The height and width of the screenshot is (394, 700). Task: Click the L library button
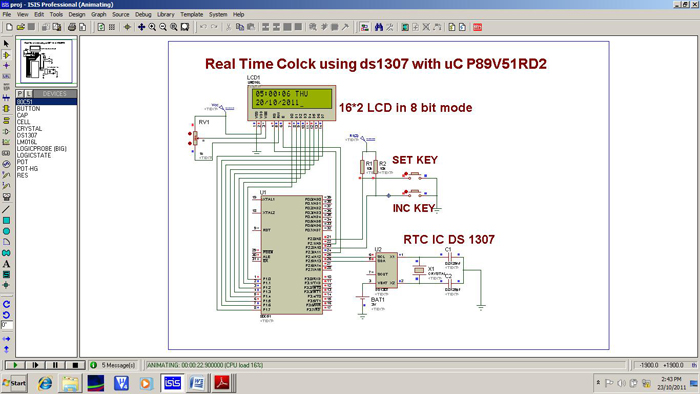point(29,94)
